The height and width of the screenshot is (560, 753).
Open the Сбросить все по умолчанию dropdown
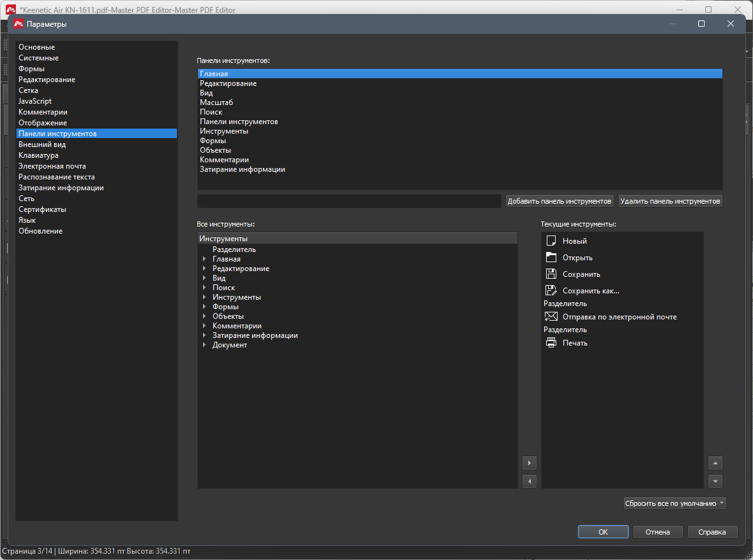(675, 503)
